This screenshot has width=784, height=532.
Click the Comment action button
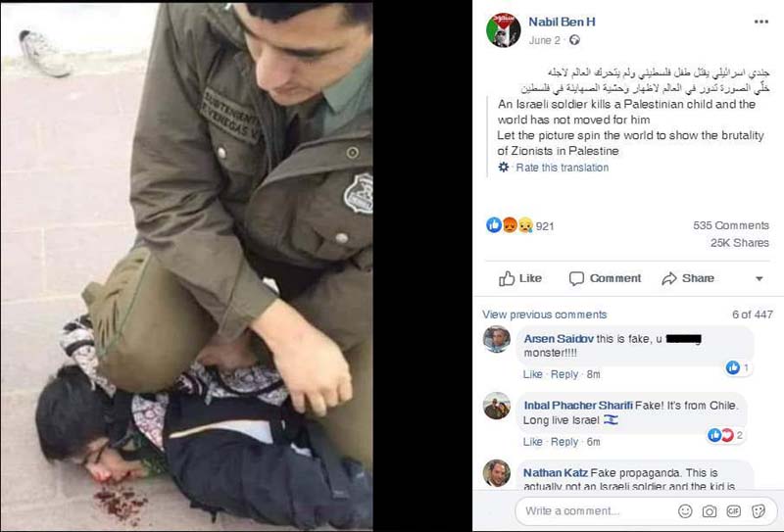pyautogui.click(x=605, y=278)
